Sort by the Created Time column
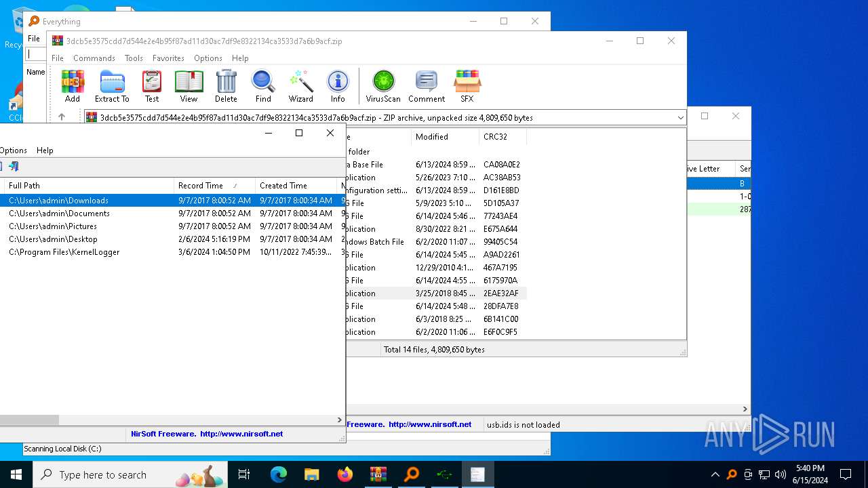The image size is (868, 488). tap(296, 186)
